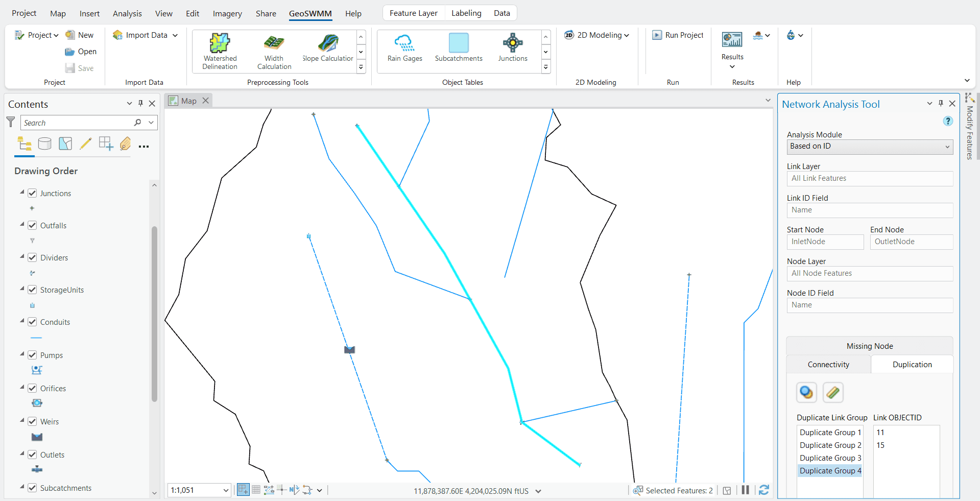
Task: Click the Run Project button
Action: (x=678, y=35)
